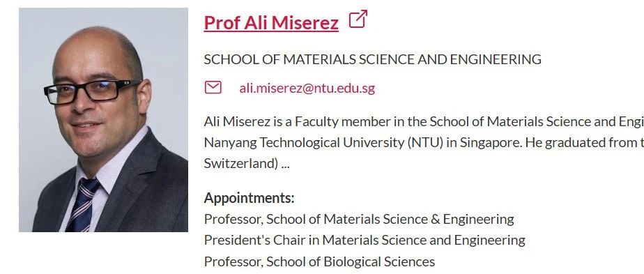Click the word Singapore in the bio

tap(491, 143)
